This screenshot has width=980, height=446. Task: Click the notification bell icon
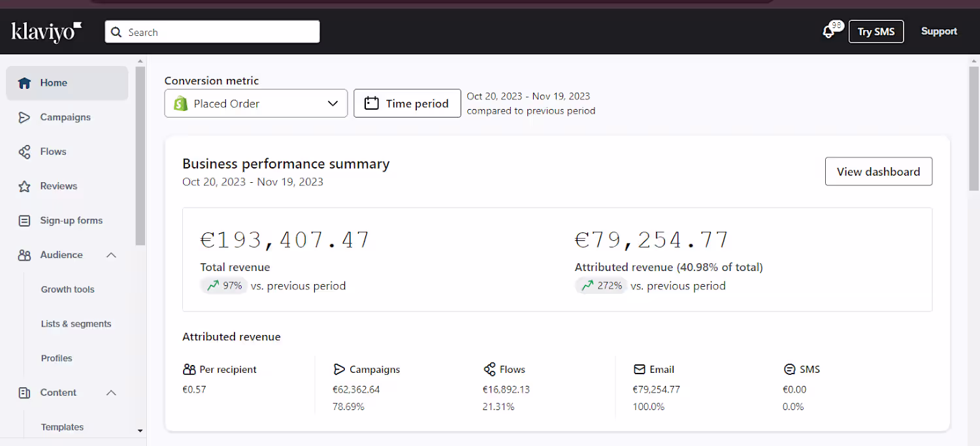pos(828,32)
